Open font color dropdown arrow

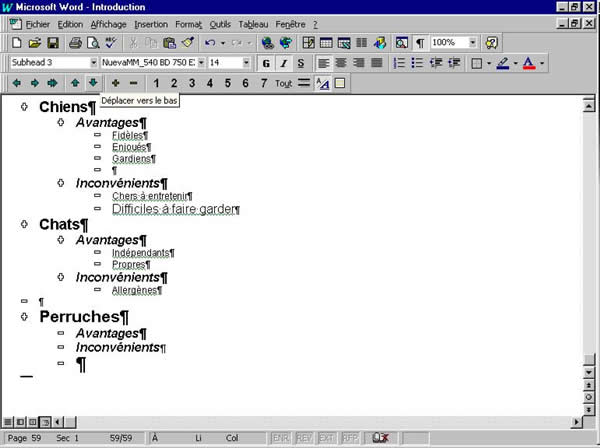click(542, 63)
